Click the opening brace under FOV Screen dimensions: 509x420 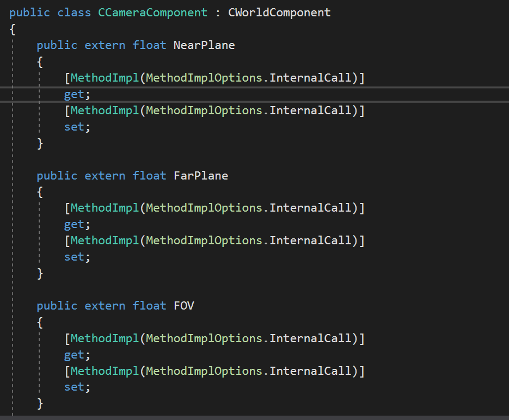[40, 323]
